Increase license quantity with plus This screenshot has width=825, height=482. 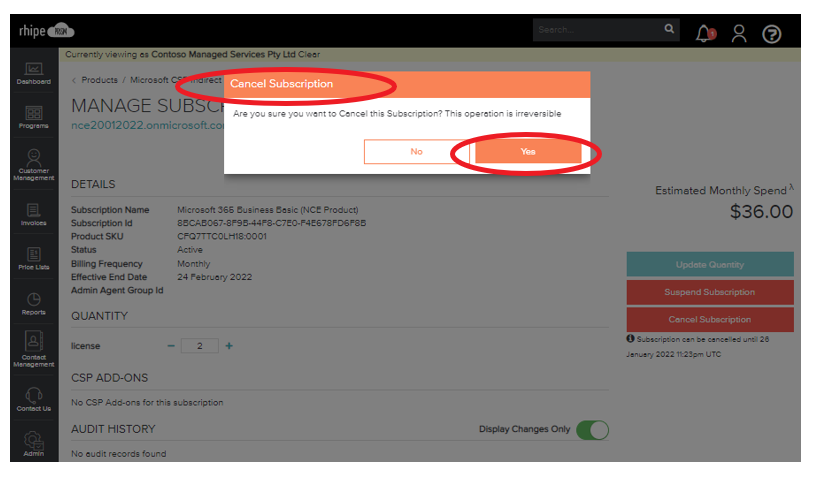coord(229,346)
